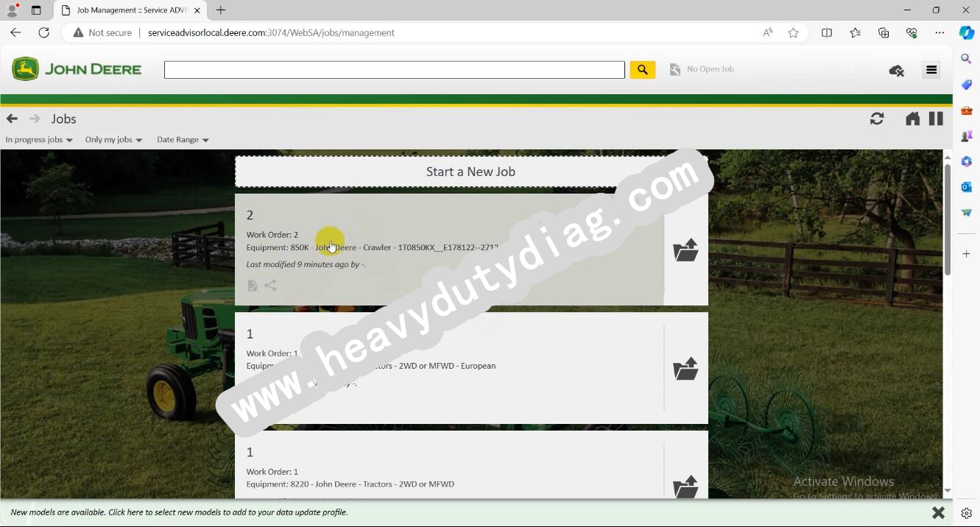The width and height of the screenshot is (980, 527).
Task: Open the European tractors job folder icon
Action: (x=685, y=368)
